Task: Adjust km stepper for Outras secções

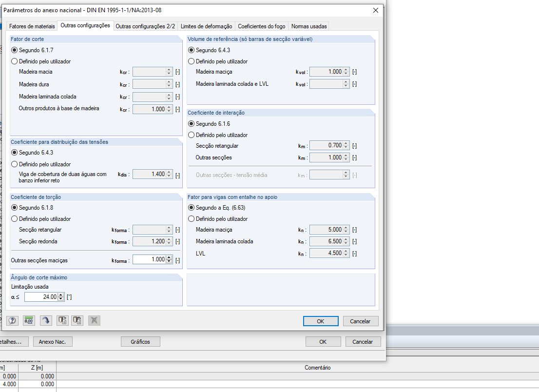Action: click(346, 157)
